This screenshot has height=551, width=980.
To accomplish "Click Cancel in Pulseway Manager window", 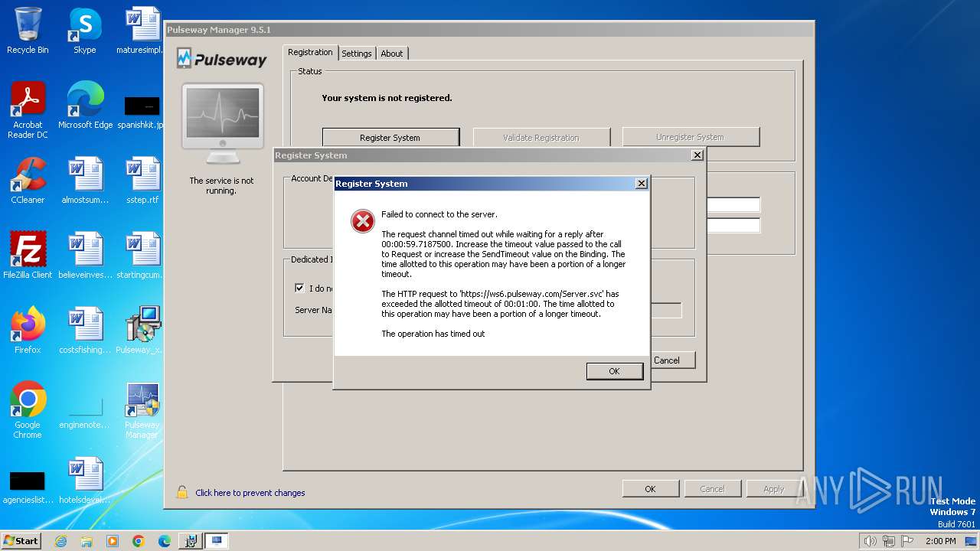I will 712,489.
